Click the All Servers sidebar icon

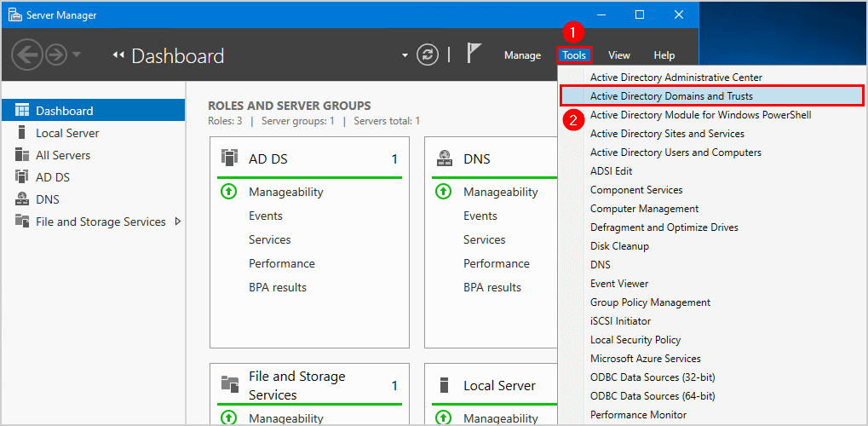(x=21, y=155)
